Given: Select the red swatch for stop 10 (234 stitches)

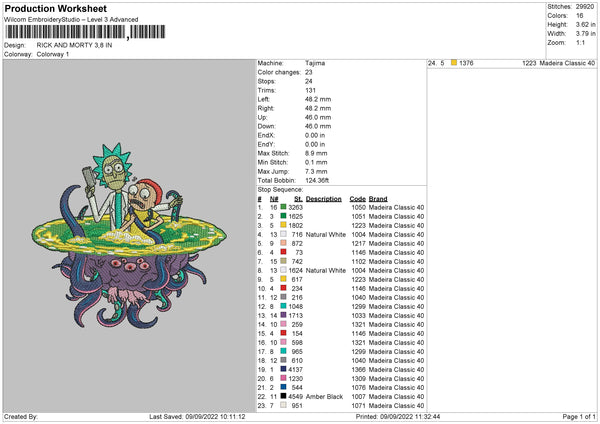Looking at the screenshot, I should click(283, 288).
